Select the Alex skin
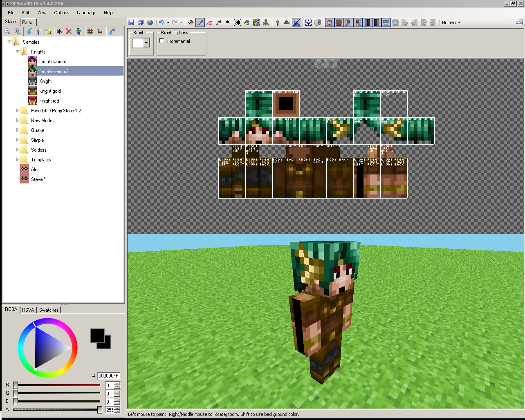The image size is (525, 420). [x=35, y=170]
